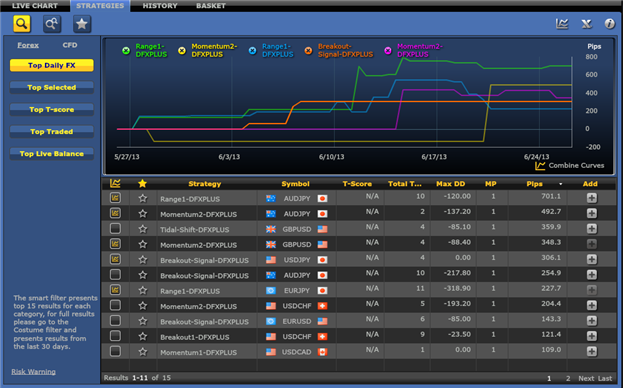
Task: Export results with the Excel X icon
Action: (x=586, y=24)
